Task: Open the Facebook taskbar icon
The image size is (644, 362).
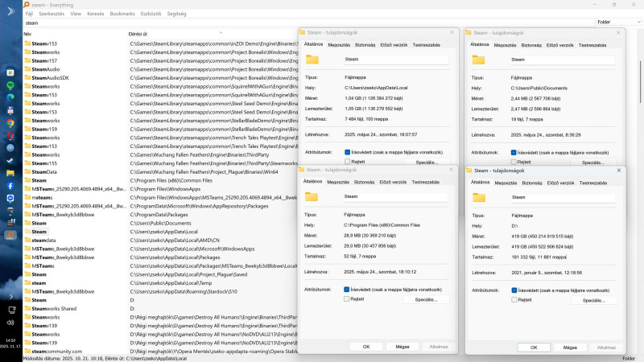Action: tap(10, 186)
